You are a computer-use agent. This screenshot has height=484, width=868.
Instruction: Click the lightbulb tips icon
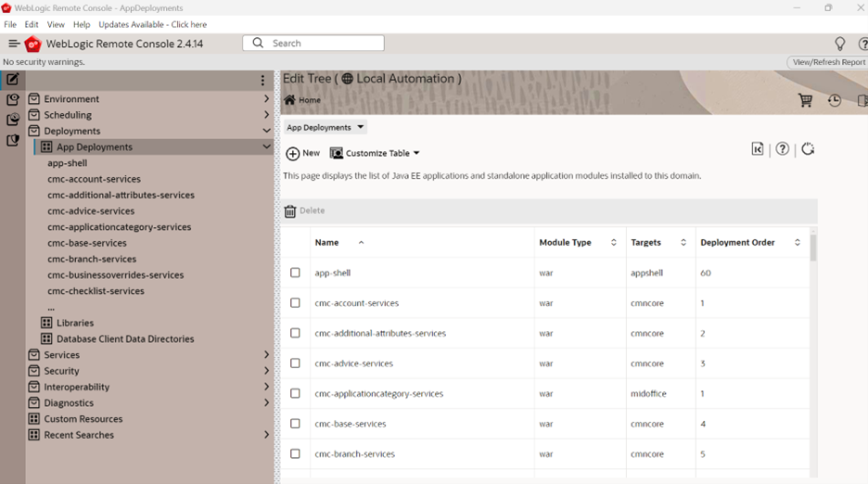coord(840,44)
